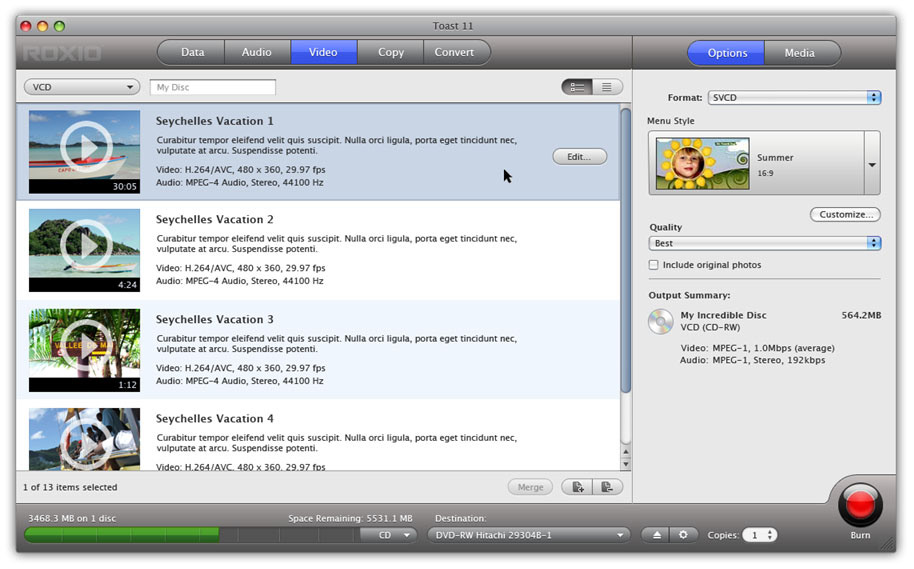Click the Seychelles Vacation 1 title

215,121
